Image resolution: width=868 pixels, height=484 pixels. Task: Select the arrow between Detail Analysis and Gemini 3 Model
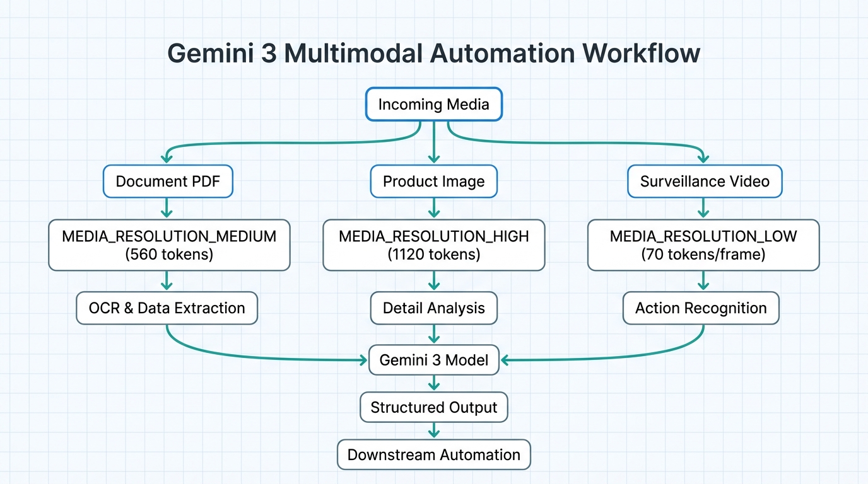(x=433, y=334)
